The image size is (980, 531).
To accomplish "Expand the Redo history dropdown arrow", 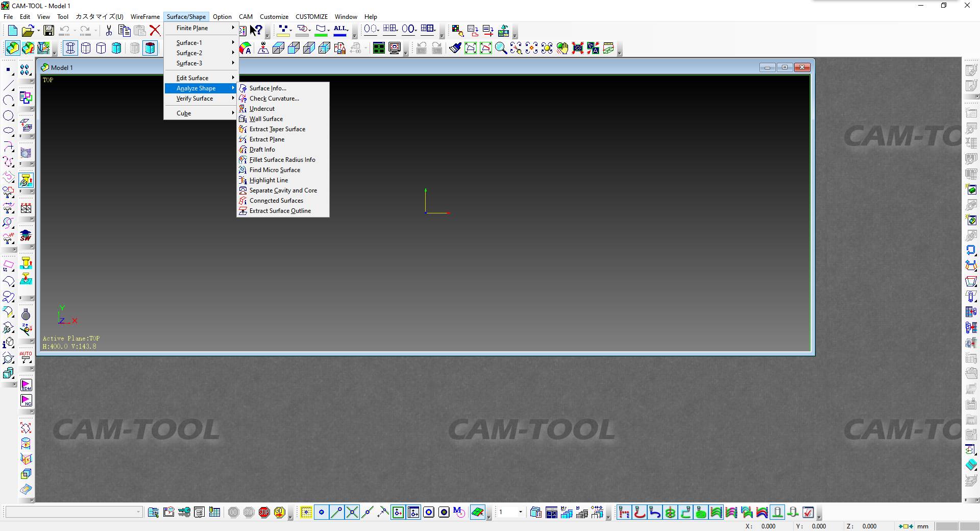I will 95,31.
